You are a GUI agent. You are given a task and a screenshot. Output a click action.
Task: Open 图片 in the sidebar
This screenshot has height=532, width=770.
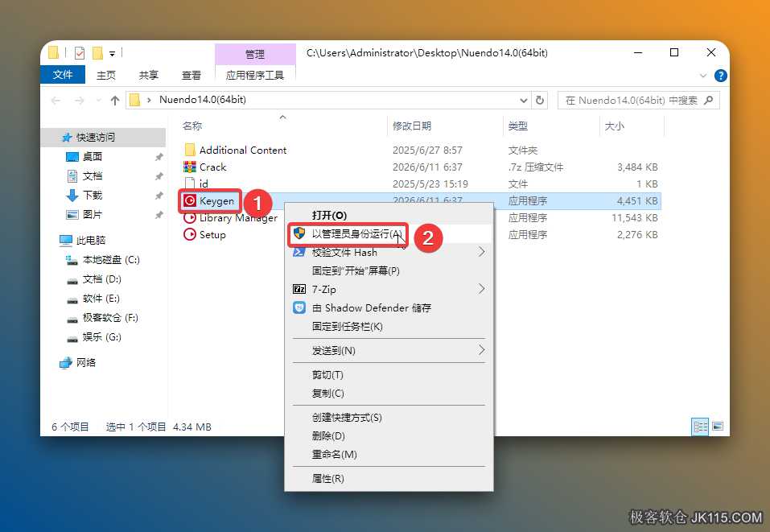[93, 214]
